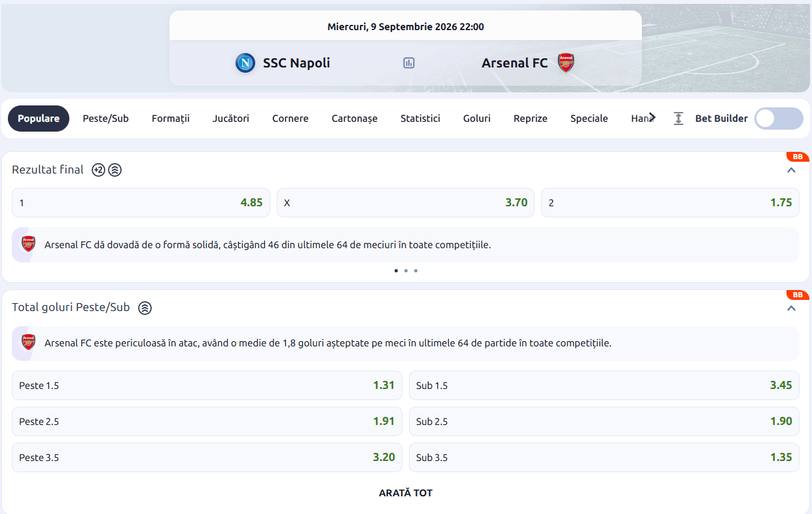Click the Rezultat final section title
The image size is (812, 514).
(x=48, y=170)
